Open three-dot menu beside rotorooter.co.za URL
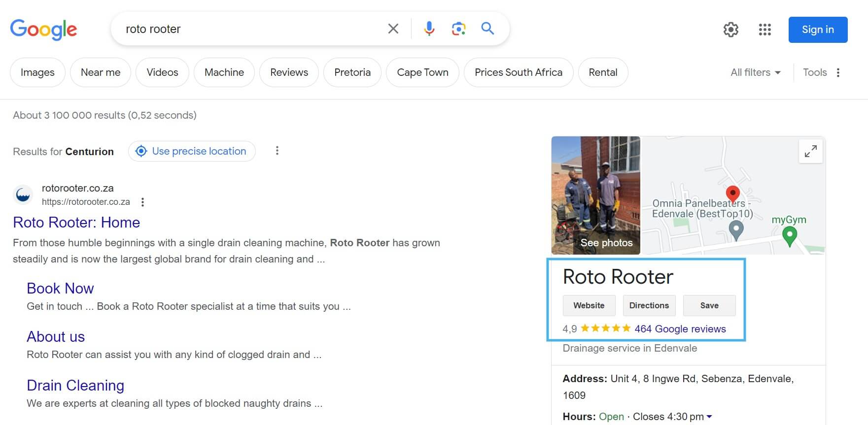The width and height of the screenshot is (868, 425). coord(142,202)
